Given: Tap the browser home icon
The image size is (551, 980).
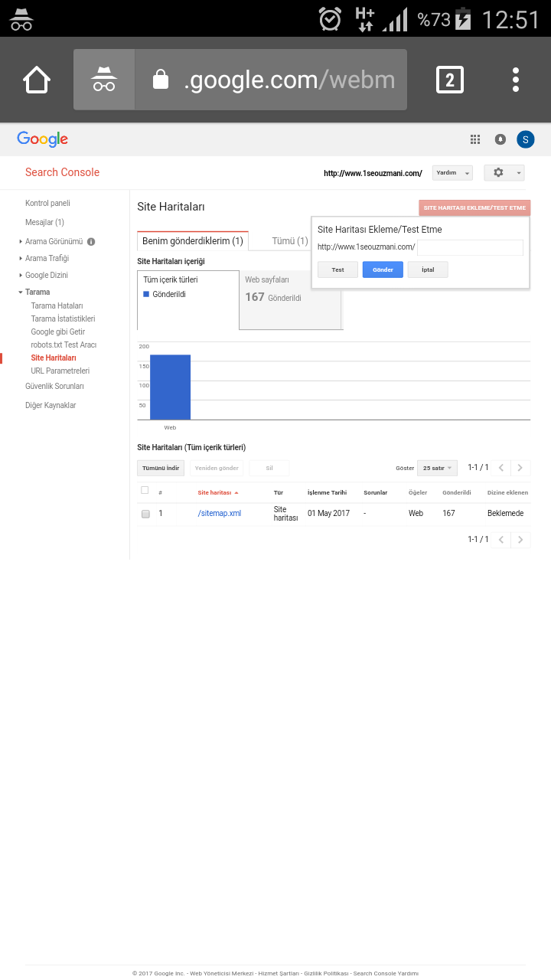Looking at the screenshot, I should [x=37, y=80].
